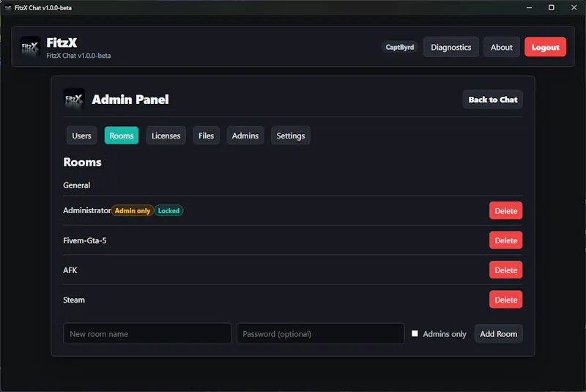Minimize the FitzX Chat window

(529, 7)
